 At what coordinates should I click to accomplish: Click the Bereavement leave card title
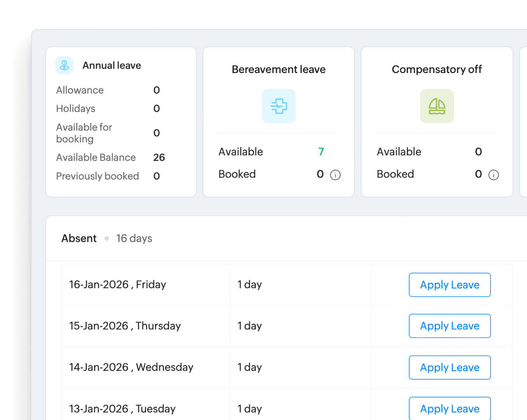click(x=278, y=69)
